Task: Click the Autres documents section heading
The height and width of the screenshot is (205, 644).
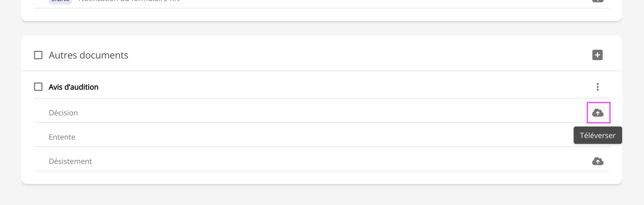Action: point(89,55)
